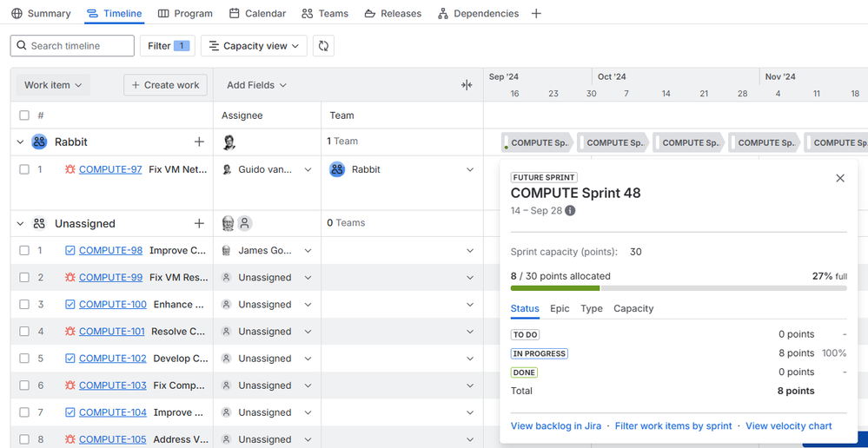This screenshot has width=868, height=448.
Task: Open assignee dropdown for Guido van
Action: tap(308, 169)
